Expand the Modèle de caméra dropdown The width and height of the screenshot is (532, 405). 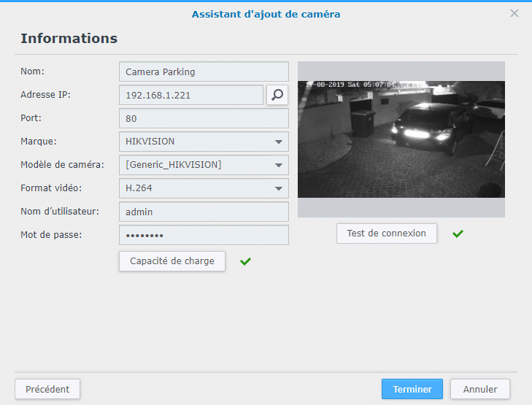279,165
